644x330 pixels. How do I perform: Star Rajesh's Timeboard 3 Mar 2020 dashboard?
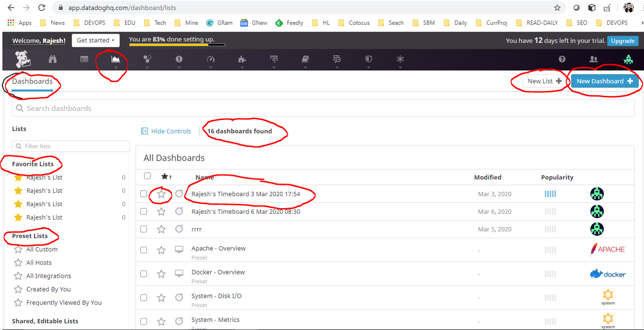click(x=161, y=194)
